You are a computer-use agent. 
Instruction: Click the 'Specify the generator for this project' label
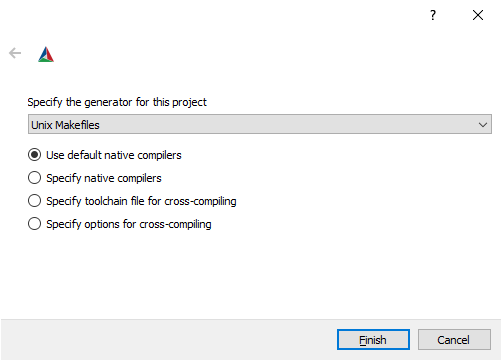pos(117,102)
